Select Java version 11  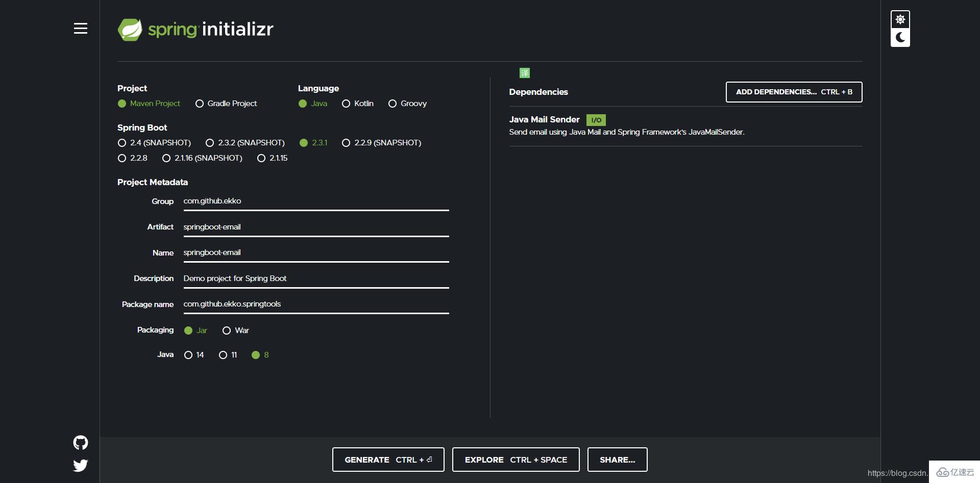click(x=228, y=355)
